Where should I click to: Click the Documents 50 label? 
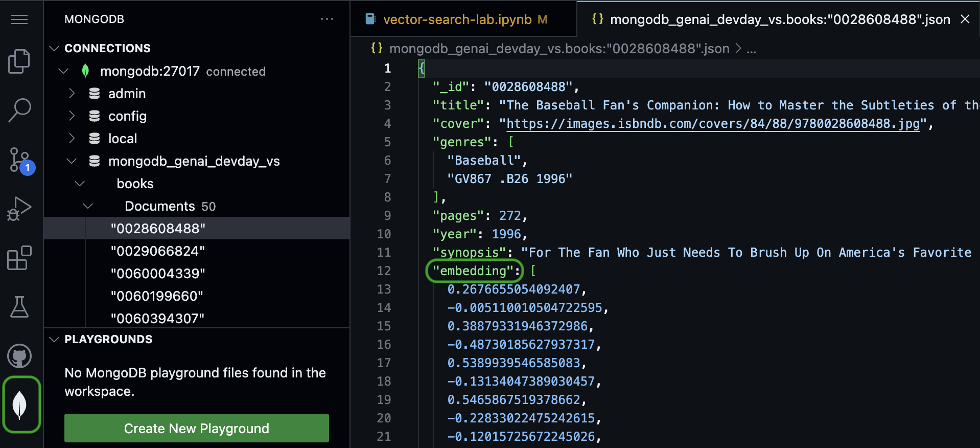pos(170,206)
